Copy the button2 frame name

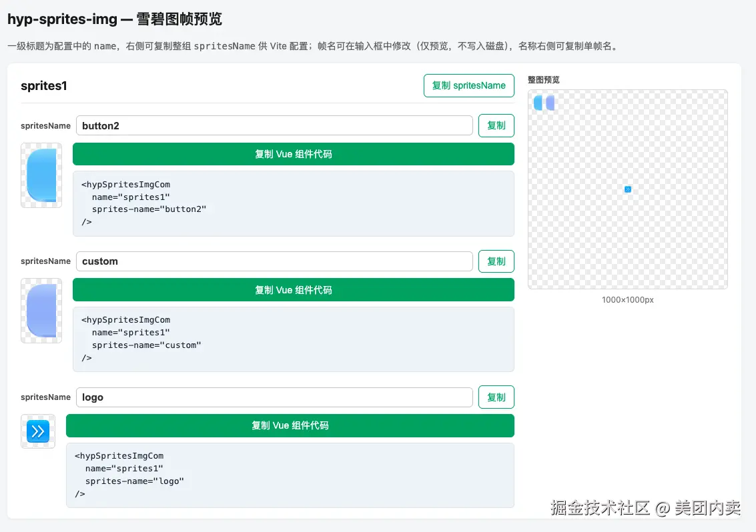[496, 126]
